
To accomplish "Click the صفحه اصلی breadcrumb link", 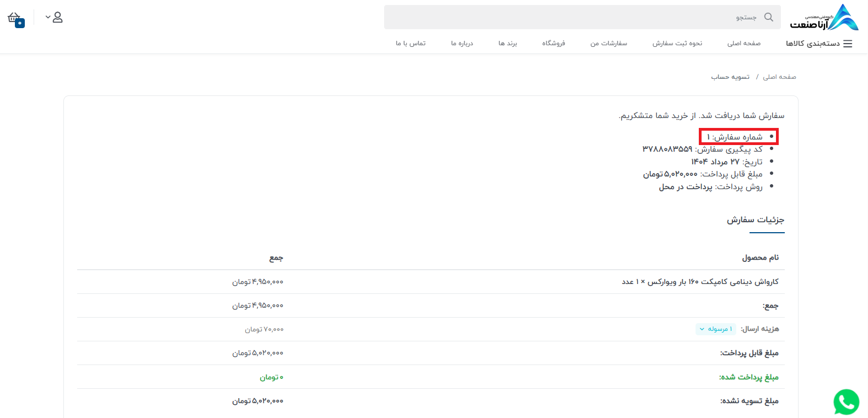I will tap(779, 77).
